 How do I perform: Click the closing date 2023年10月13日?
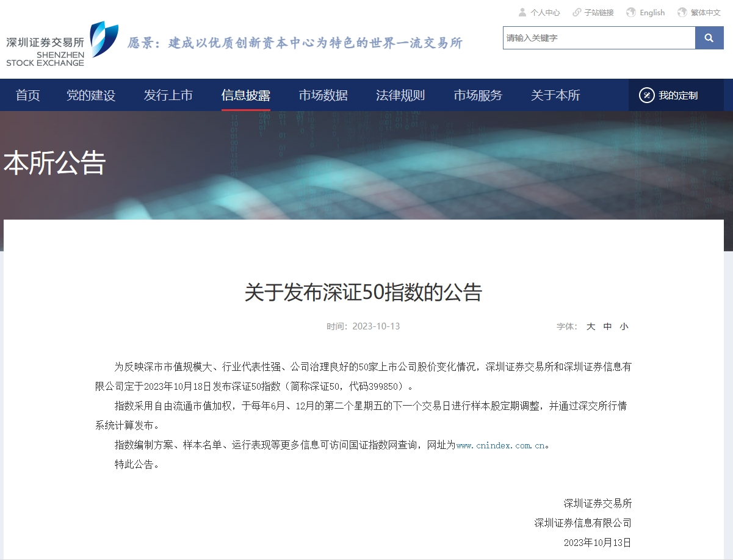(598, 542)
